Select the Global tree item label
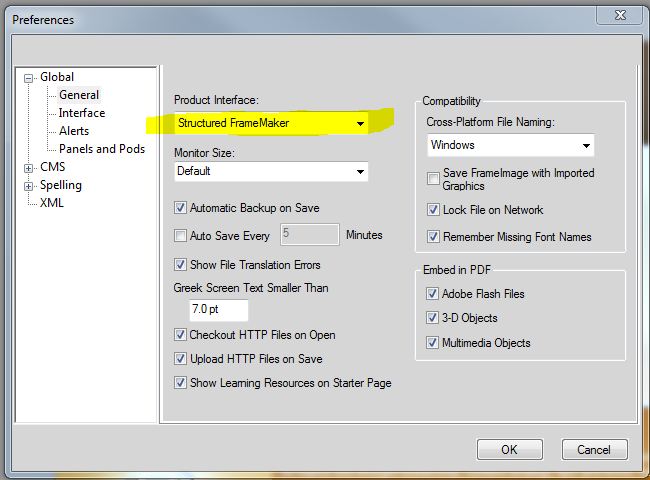This screenshot has width=650, height=480. pyautogui.click(x=57, y=77)
